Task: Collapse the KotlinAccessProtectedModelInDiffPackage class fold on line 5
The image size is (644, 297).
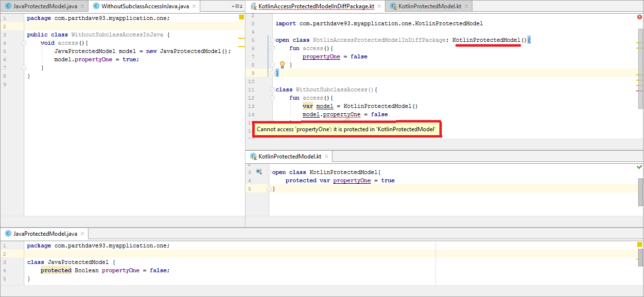Action: click(x=272, y=40)
